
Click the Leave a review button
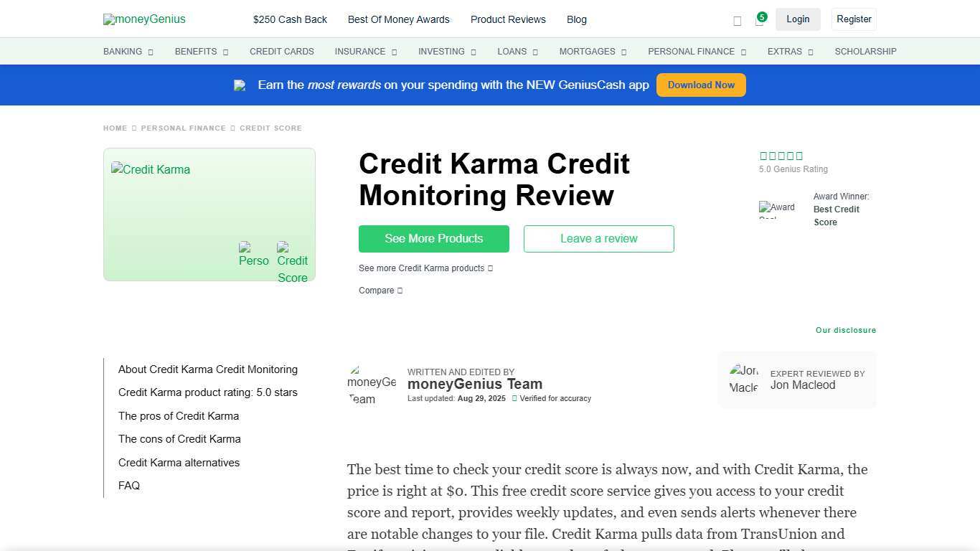[598, 238]
